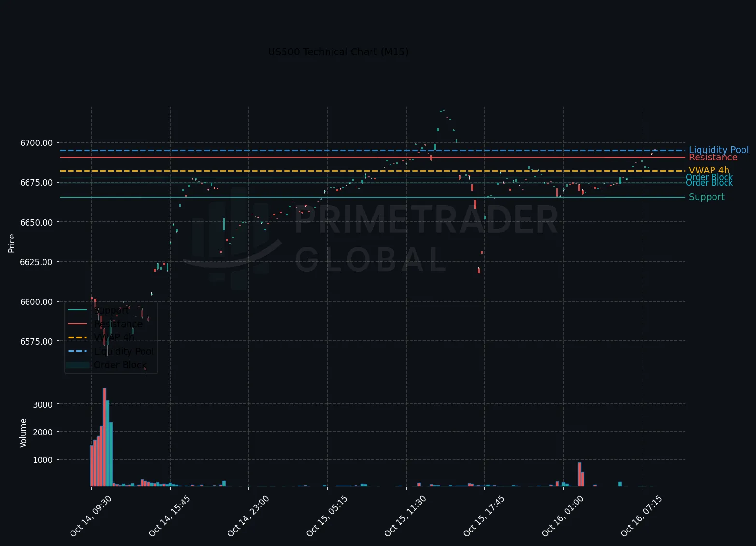Click the US500 Technical Chart (M15) title
Screen dimensions: 756x546
pos(338,52)
